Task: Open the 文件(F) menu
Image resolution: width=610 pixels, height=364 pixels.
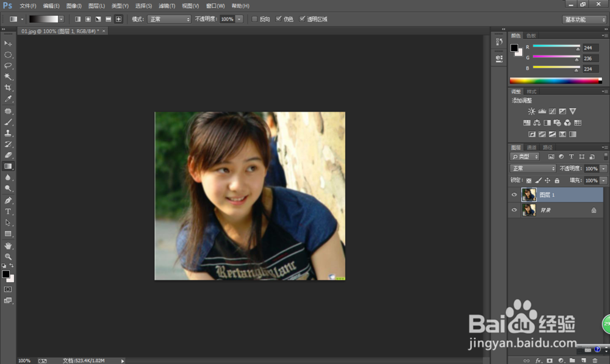Action: (28, 6)
